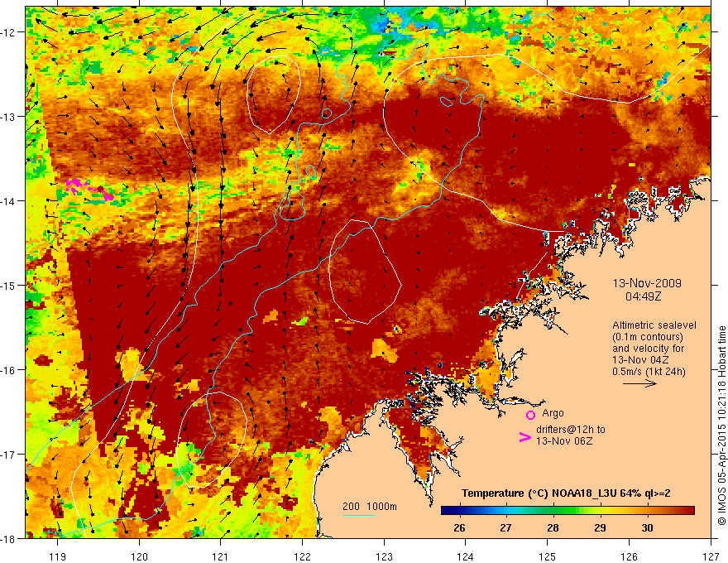
Task: Click the latitude axis label -15
Action: tap(8, 285)
